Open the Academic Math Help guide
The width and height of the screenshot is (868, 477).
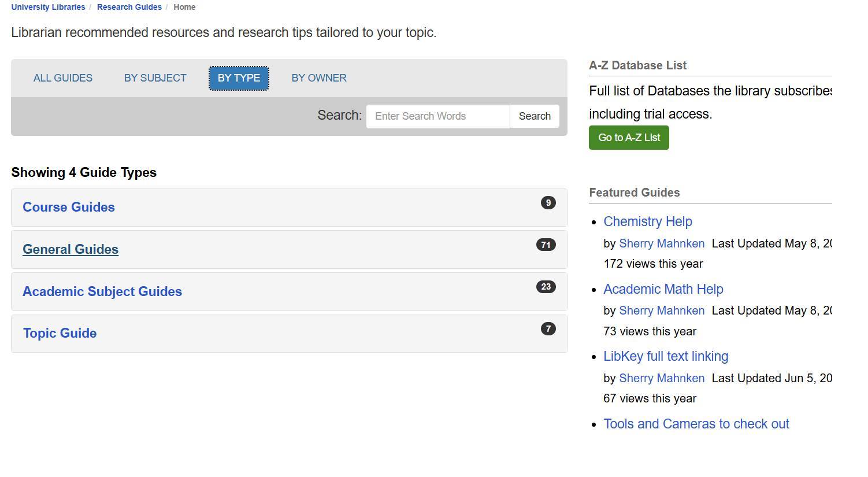[663, 289]
